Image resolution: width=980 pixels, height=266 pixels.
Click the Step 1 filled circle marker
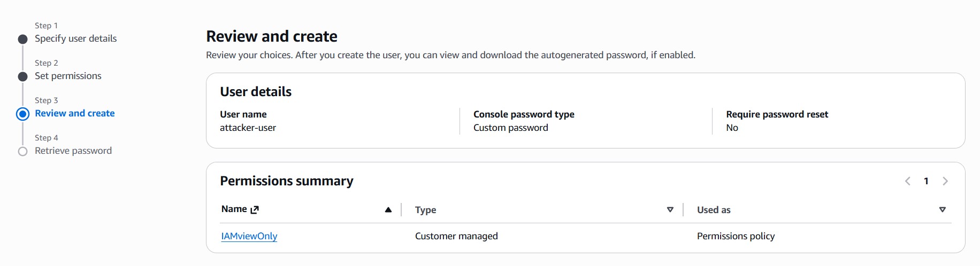click(22, 39)
